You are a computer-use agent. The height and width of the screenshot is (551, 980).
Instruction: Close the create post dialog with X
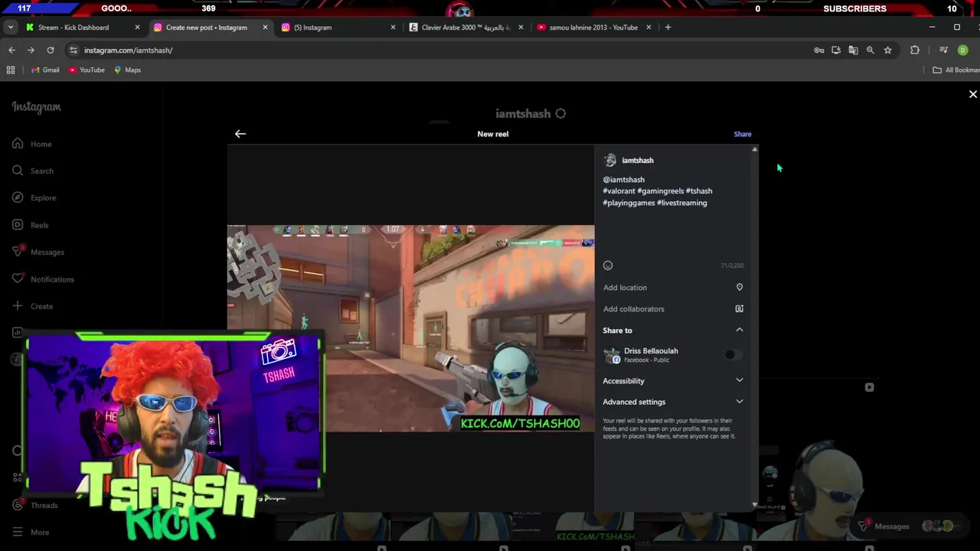point(973,94)
